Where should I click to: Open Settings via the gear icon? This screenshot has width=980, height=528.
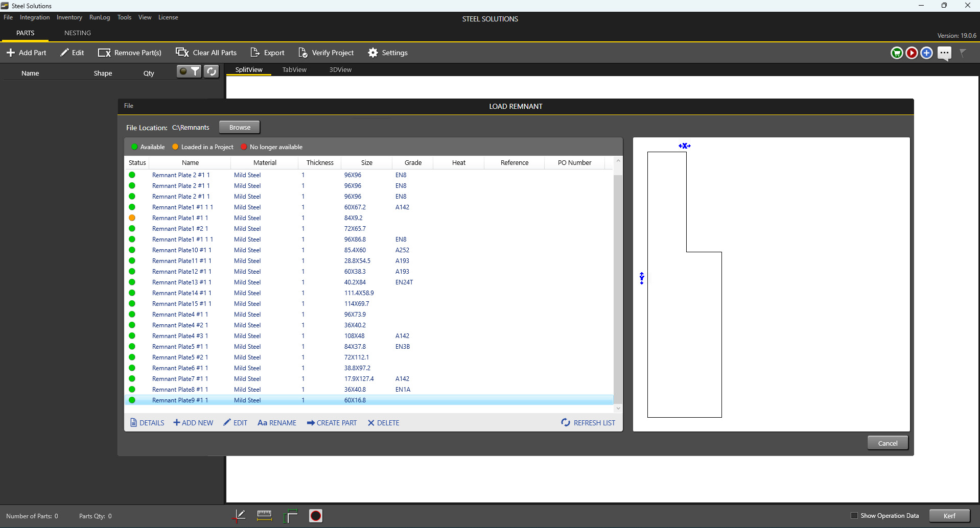click(373, 53)
